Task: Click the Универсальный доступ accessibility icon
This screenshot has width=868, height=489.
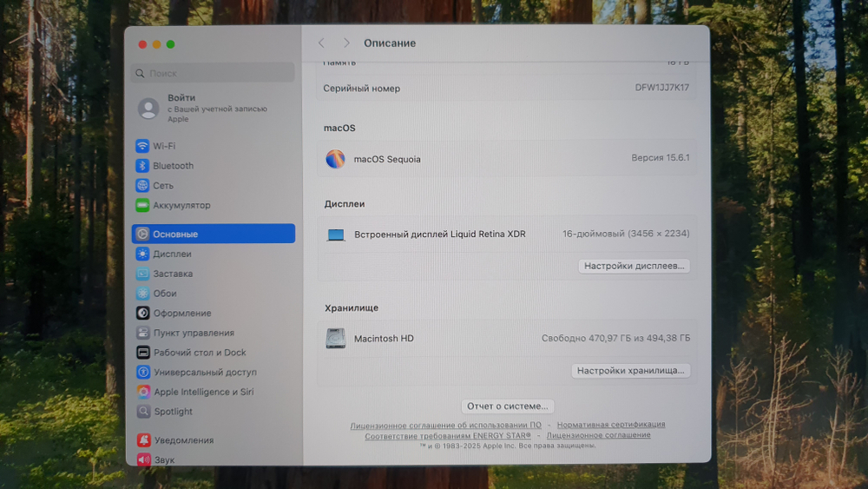Action: [143, 372]
